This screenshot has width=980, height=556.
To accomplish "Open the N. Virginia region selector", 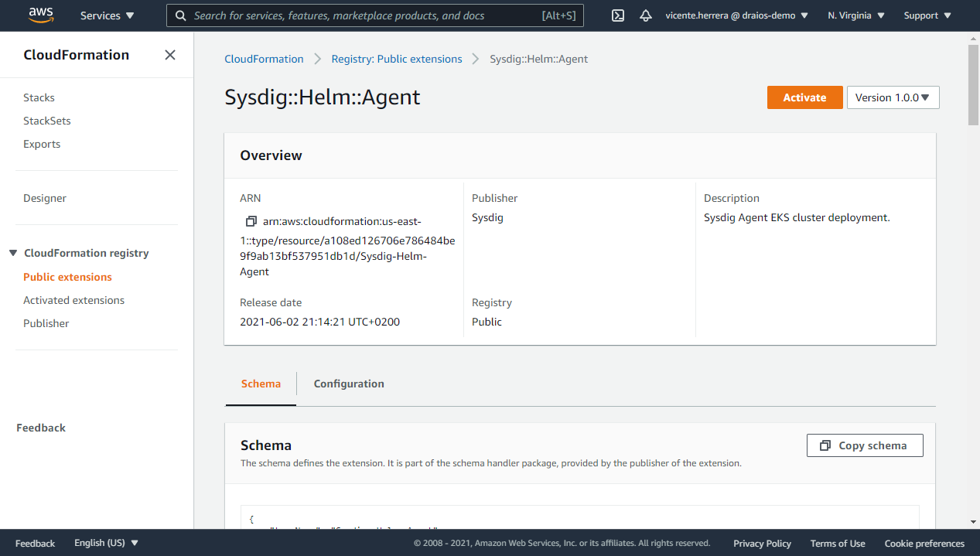I will point(855,15).
